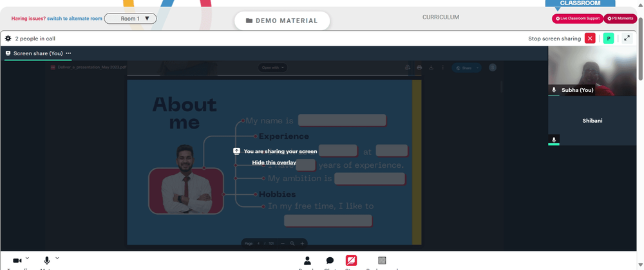Image resolution: width=644 pixels, height=270 pixels.
Task: Toggle the camera icon in bottom bar
Action: (x=17, y=260)
